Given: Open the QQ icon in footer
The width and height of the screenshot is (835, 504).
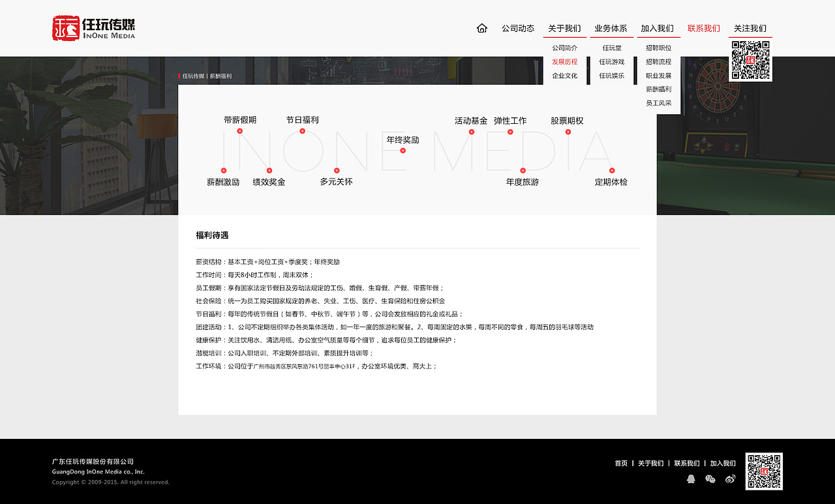Looking at the screenshot, I should (x=691, y=479).
